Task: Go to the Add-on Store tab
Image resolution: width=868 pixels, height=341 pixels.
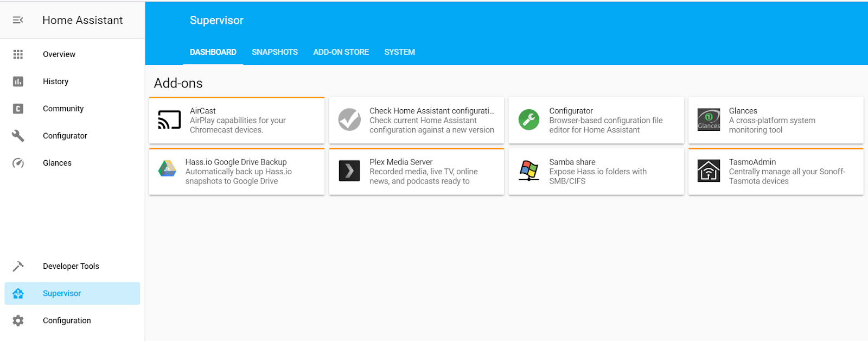Action: tap(341, 52)
